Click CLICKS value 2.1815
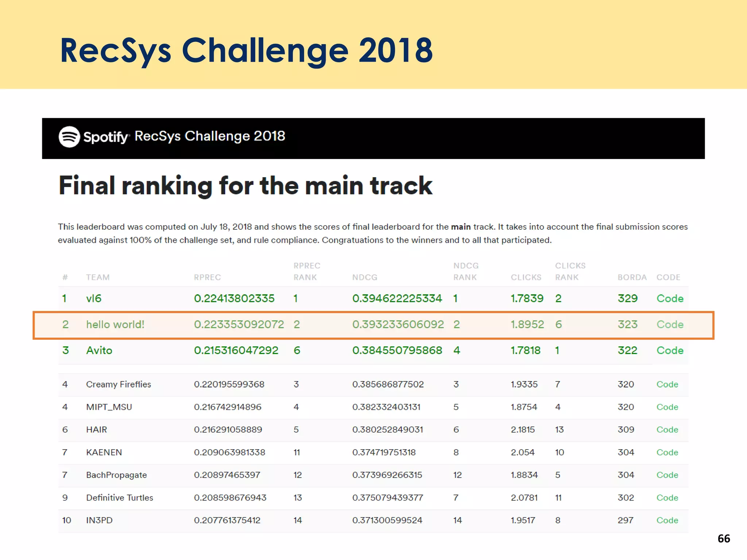747x560 pixels. coord(523,429)
